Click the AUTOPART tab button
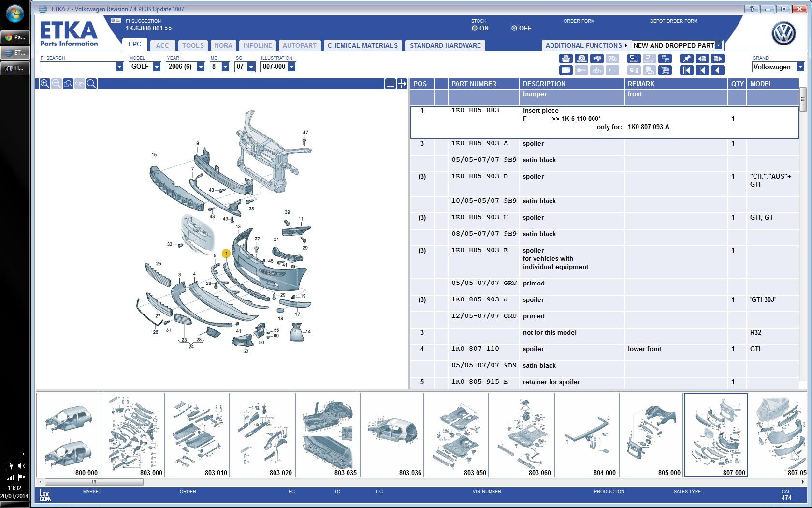Image resolution: width=812 pixels, height=508 pixels. coord(299,45)
